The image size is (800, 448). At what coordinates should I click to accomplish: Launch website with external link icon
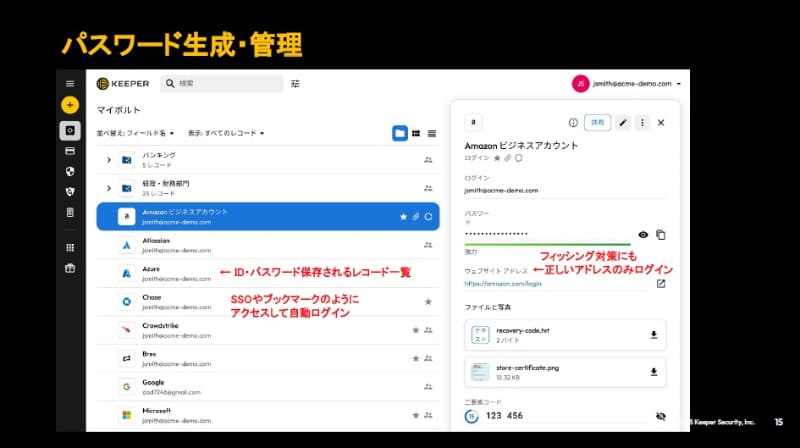click(x=661, y=284)
